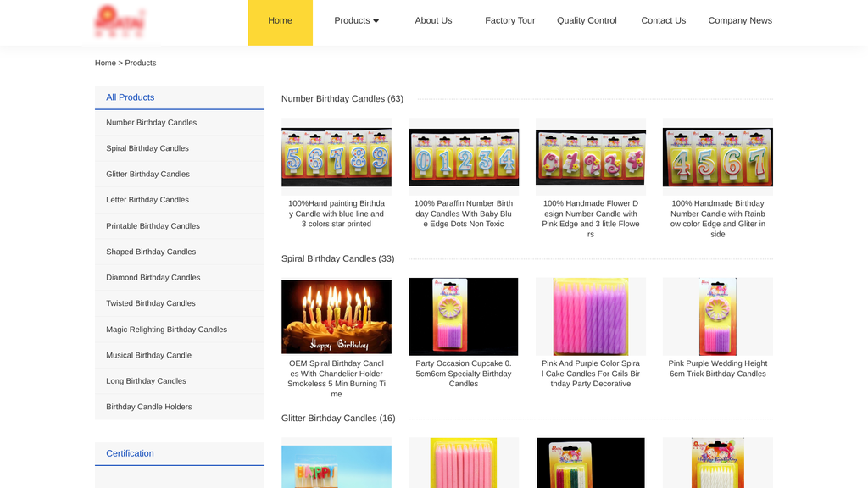Screen dimensions: 868x488
Task: Select Printable Birthday Candles in sidebar
Action: pyautogui.click(x=153, y=226)
